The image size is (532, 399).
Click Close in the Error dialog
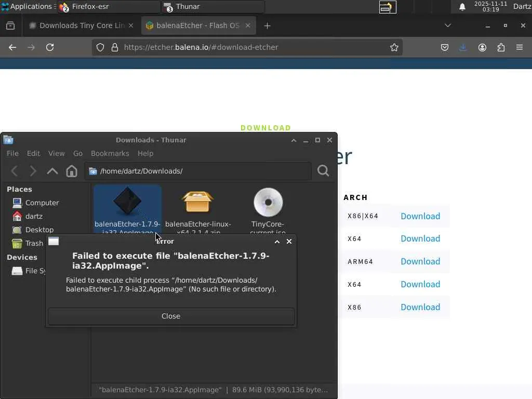pyautogui.click(x=171, y=316)
